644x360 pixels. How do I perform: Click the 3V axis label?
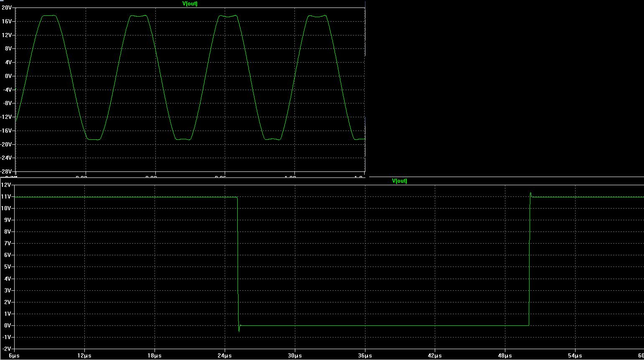[8, 290]
